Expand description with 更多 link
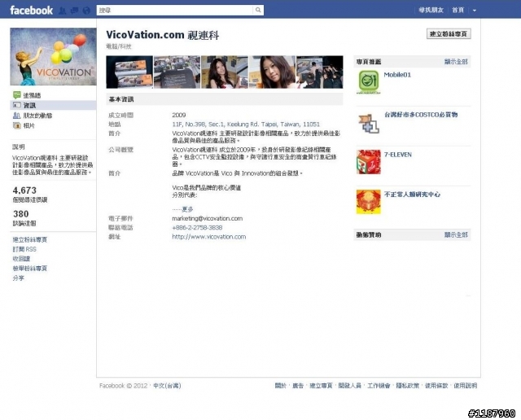The image size is (521, 420). click(x=187, y=209)
